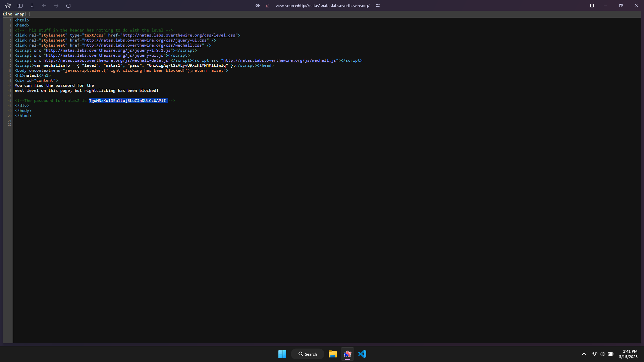Open the permissions sliders icon in URL bar

(x=378, y=6)
